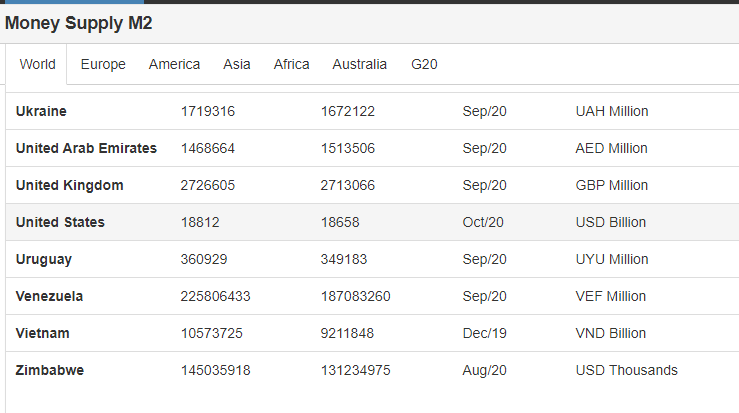Open the Africa tab
739x413 pixels.
(291, 64)
